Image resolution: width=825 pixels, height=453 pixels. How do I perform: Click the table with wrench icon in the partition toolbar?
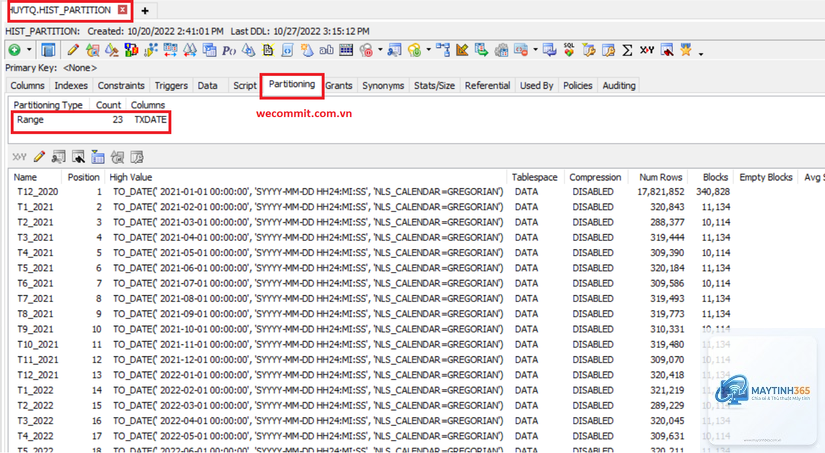(x=137, y=157)
